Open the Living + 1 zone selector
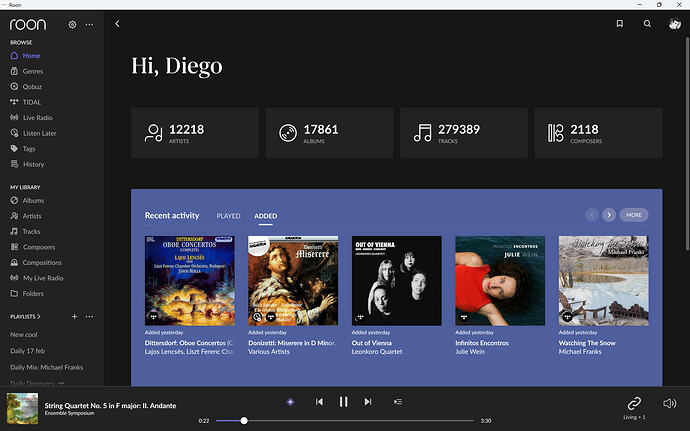The height and width of the screenshot is (431, 690). [634, 408]
